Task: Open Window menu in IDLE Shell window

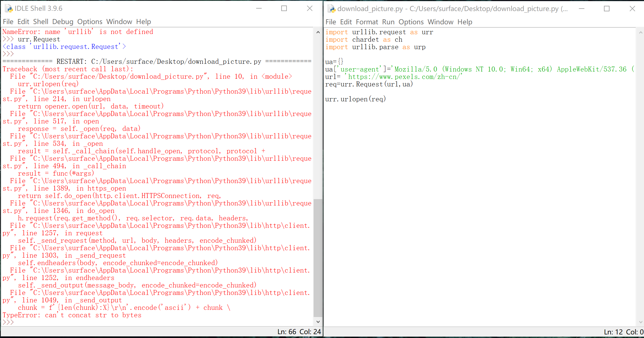Action: tap(119, 22)
